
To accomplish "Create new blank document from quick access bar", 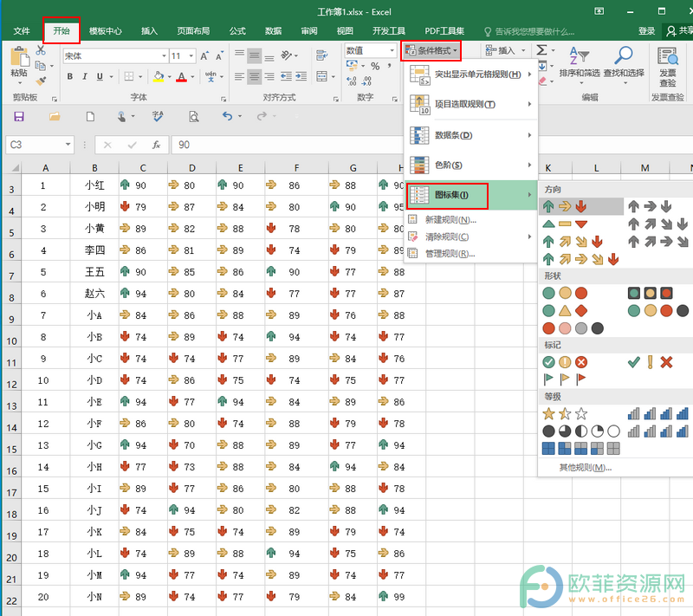I will click(90, 117).
